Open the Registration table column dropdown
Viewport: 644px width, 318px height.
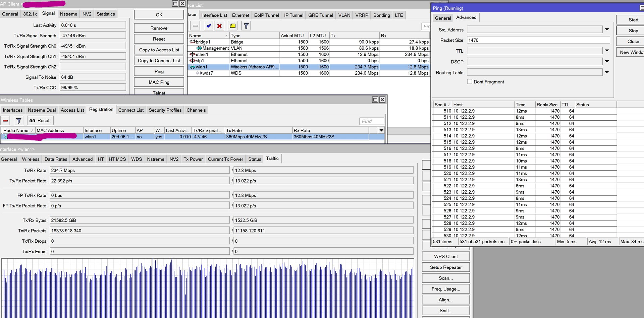coord(381,130)
